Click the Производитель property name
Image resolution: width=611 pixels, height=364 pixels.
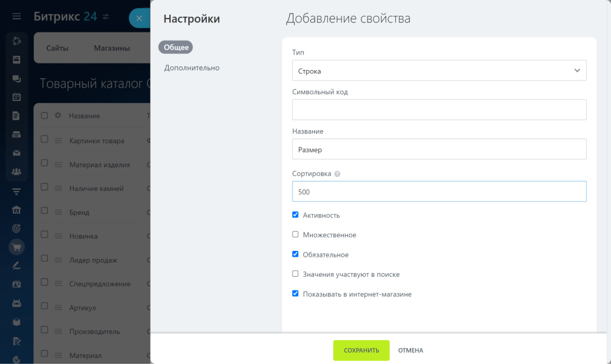pos(95,332)
